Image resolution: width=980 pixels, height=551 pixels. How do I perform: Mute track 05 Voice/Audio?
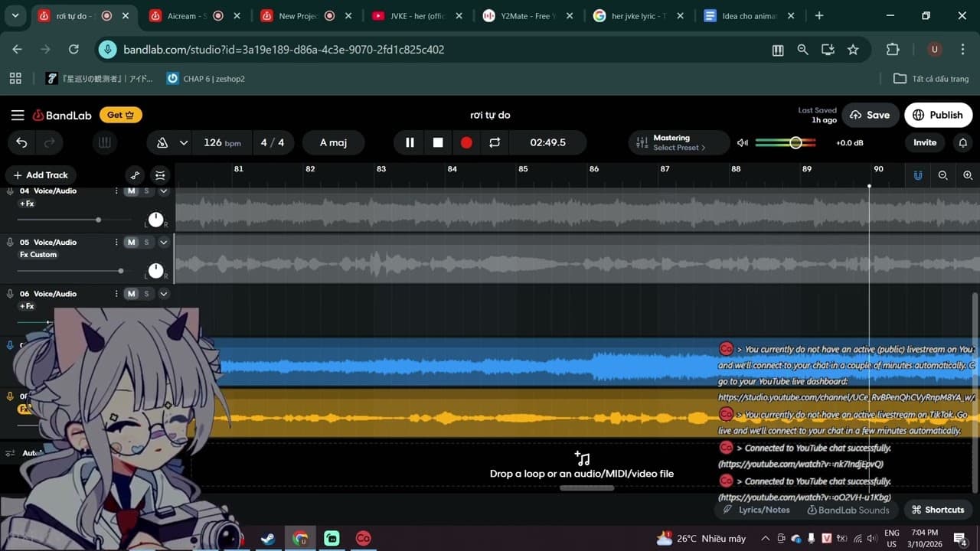pyautogui.click(x=131, y=242)
